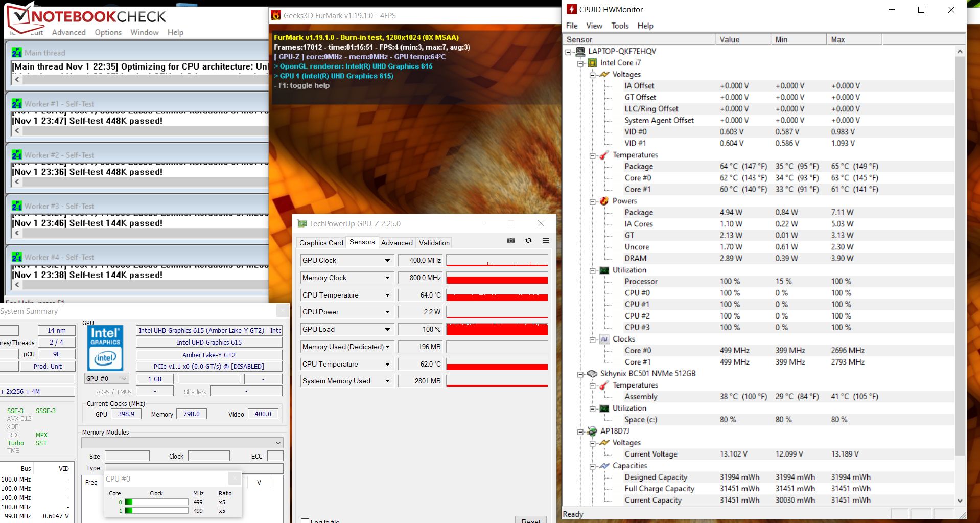Open the Memory Modules dropdown in System Summary
The image size is (980, 523).
click(x=182, y=443)
